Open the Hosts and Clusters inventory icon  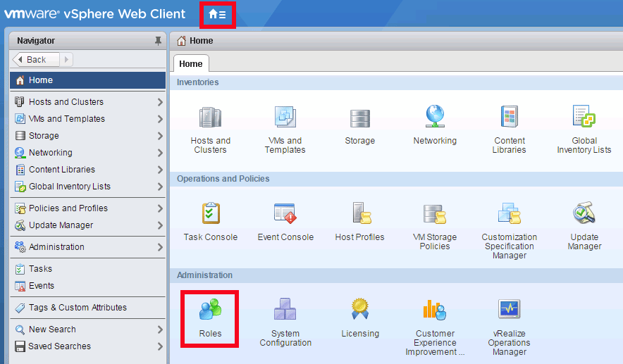pos(210,118)
